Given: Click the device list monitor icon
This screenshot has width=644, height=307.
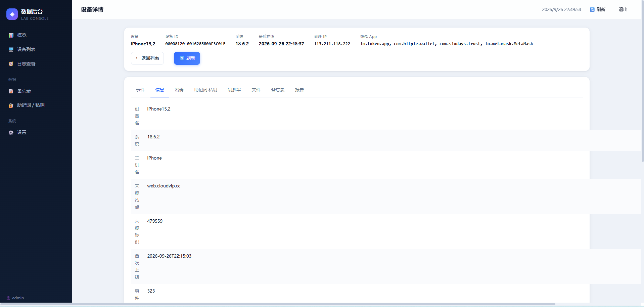Looking at the screenshot, I should click(x=11, y=49).
